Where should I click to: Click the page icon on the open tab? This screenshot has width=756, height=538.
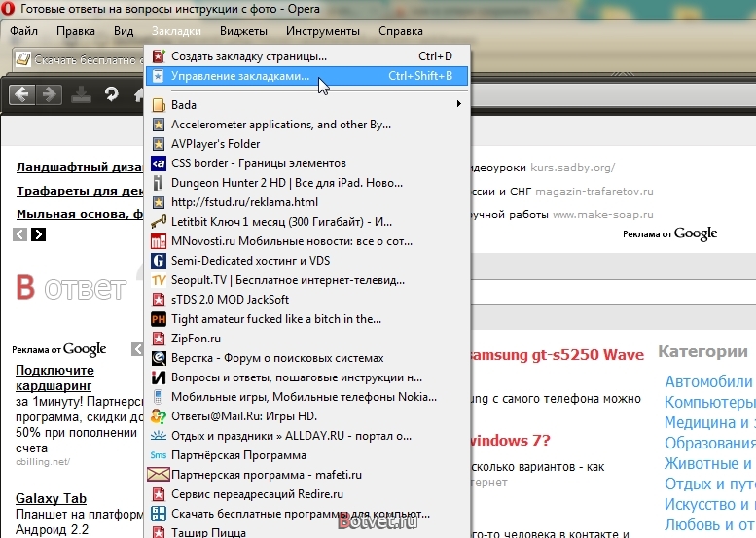pos(23,59)
